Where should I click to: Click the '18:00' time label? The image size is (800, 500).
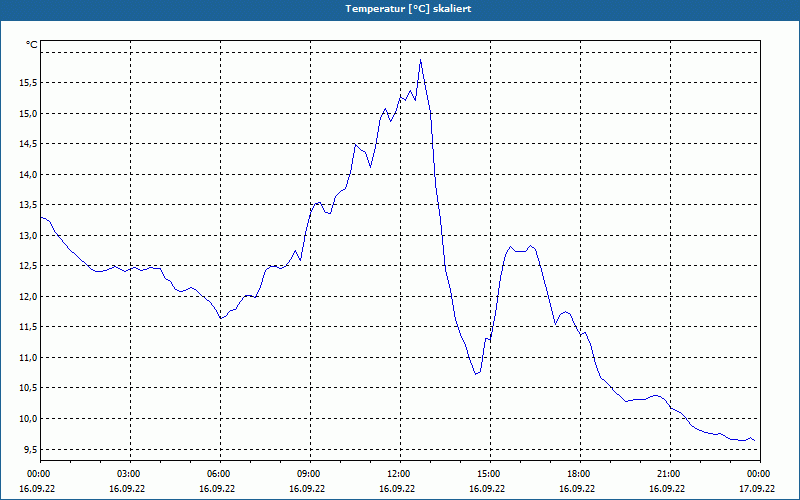coord(580,474)
